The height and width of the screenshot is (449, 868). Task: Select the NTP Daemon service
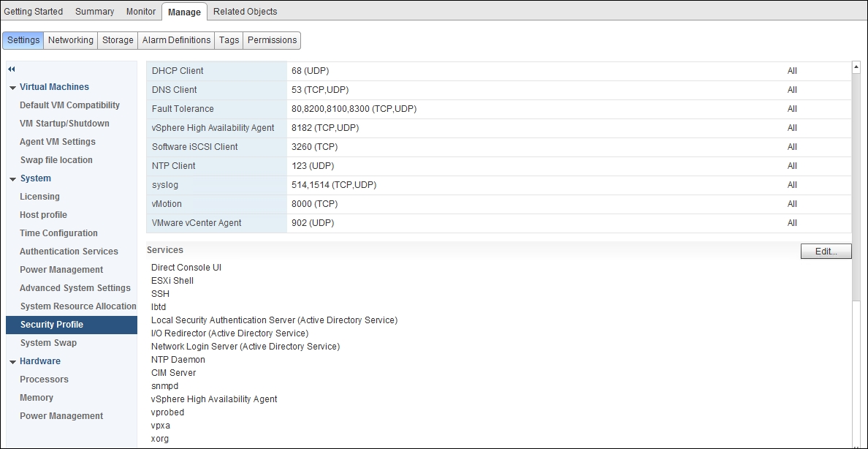(178, 359)
